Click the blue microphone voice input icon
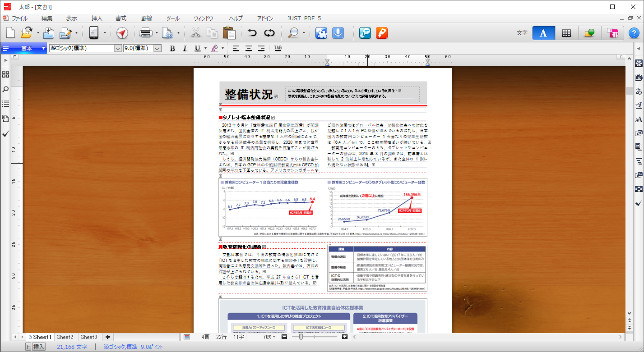 (338, 33)
